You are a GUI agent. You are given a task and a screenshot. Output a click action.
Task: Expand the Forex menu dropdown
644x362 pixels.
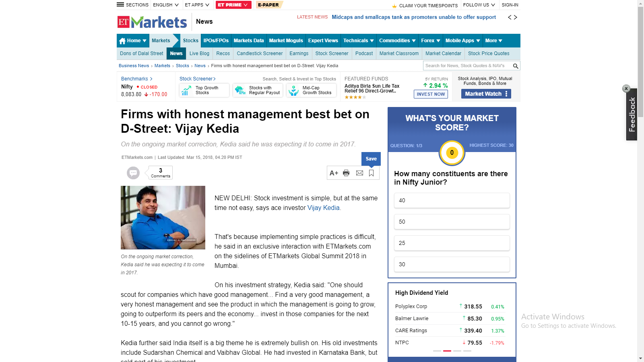point(431,41)
